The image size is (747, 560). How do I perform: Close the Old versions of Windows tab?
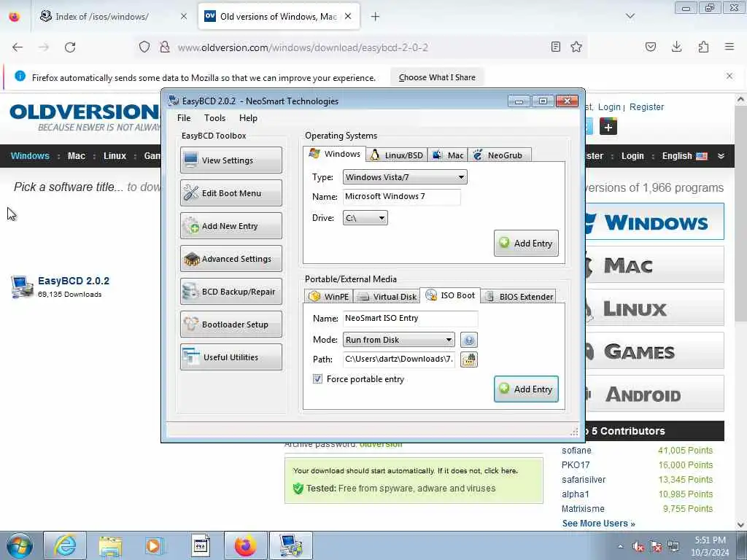(348, 16)
